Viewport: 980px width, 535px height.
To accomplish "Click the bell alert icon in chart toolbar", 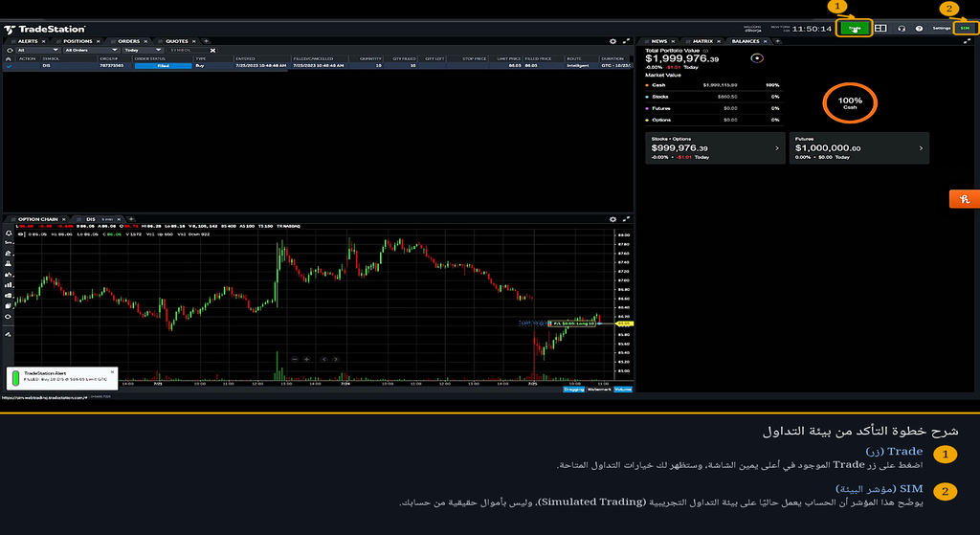I will [8, 234].
